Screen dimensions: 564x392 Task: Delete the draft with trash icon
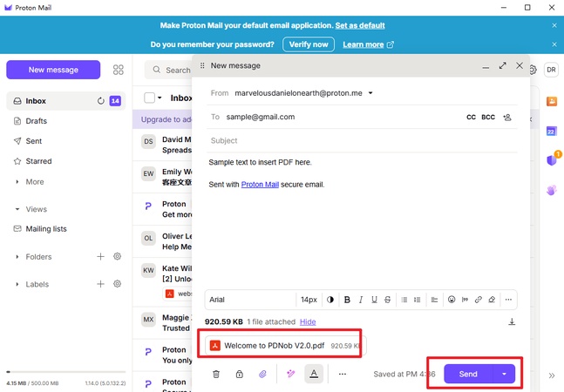click(x=216, y=374)
